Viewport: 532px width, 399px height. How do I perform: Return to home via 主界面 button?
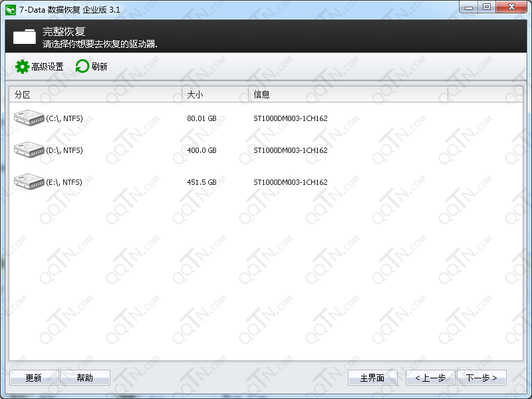point(372,378)
